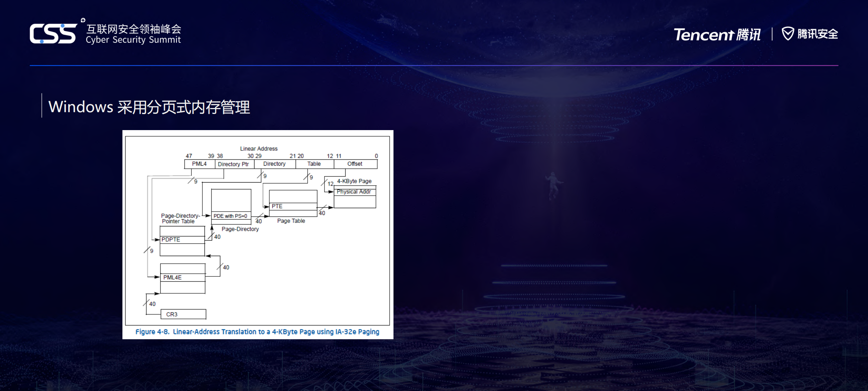Click the Physical Addr box
The width and height of the screenshot is (868, 391).
354,192
